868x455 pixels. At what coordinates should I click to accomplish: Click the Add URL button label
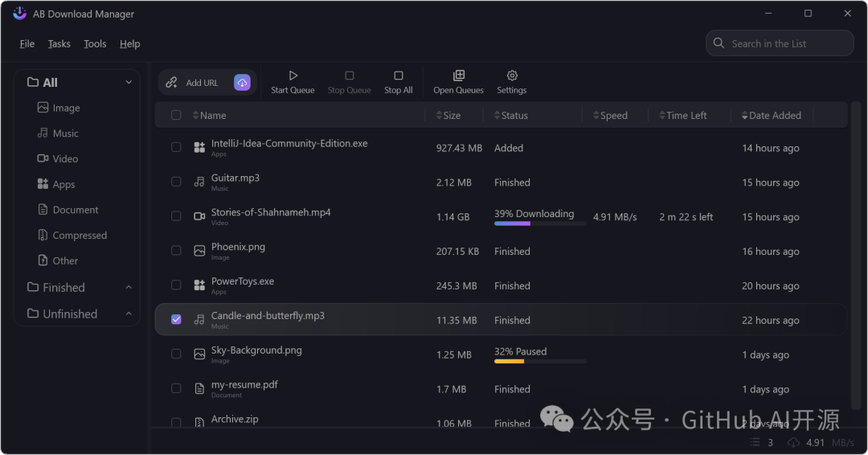point(202,83)
